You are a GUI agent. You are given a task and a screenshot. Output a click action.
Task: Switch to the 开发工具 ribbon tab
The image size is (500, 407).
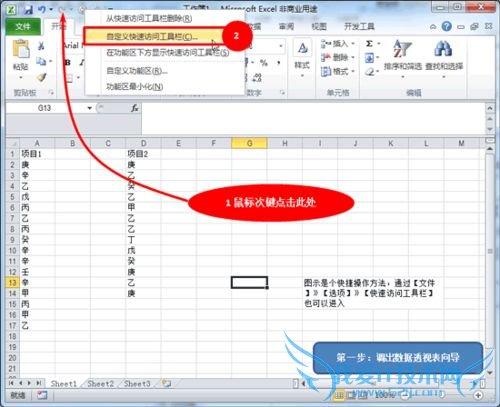359,26
